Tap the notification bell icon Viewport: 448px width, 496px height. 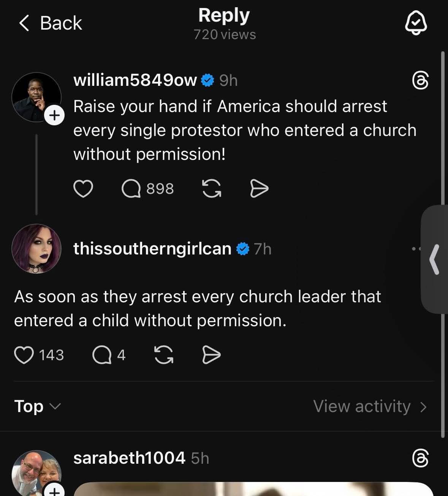pyautogui.click(x=416, y=23)
